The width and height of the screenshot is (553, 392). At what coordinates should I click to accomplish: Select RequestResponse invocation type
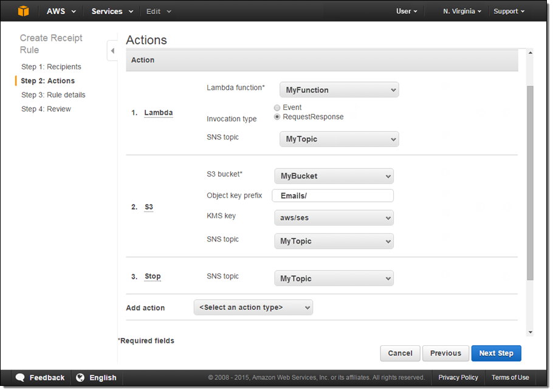click(x=277, y=117)
